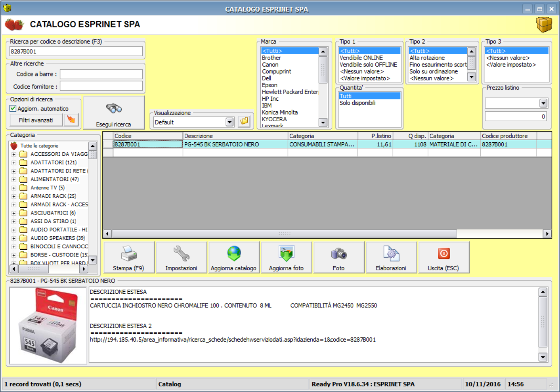Expand the ASCIUGATRICI (6) tree node
The width and height of the screenshot is (560, 392).
(x=14, y=213)
